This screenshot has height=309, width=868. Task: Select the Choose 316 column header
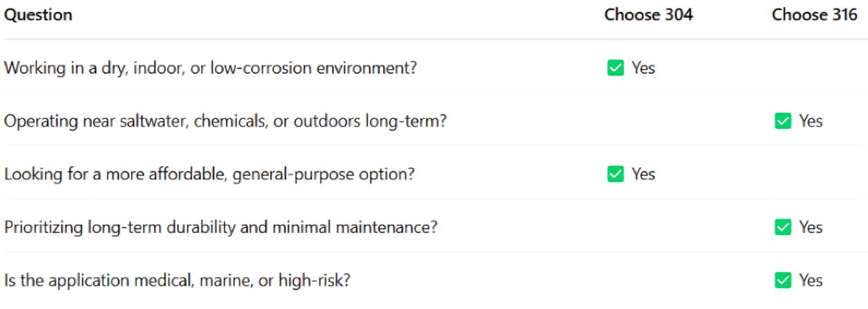click(x=815, y=15)
